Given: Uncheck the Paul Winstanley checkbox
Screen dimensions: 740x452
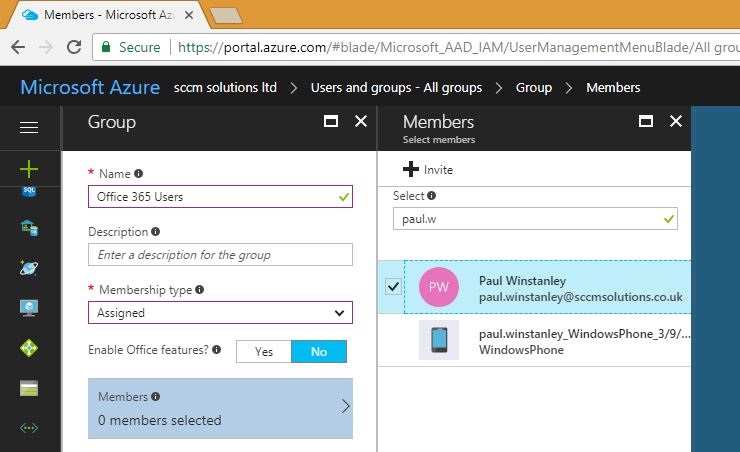Looking at the screenshot, I should [393, 286].
